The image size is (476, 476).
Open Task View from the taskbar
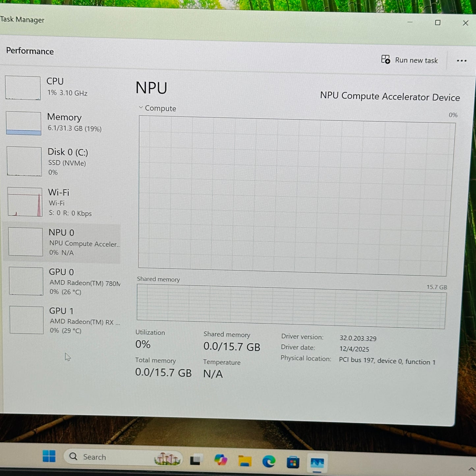195,460
